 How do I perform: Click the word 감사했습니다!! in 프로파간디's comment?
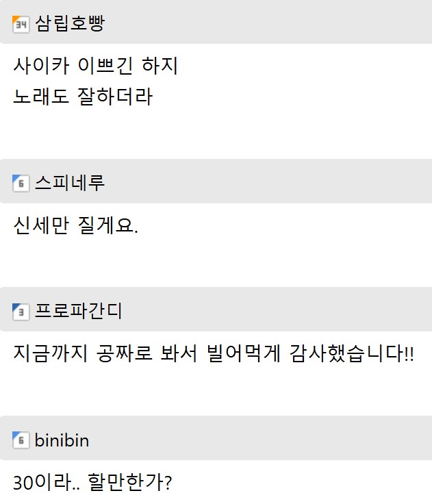point(352,353)
